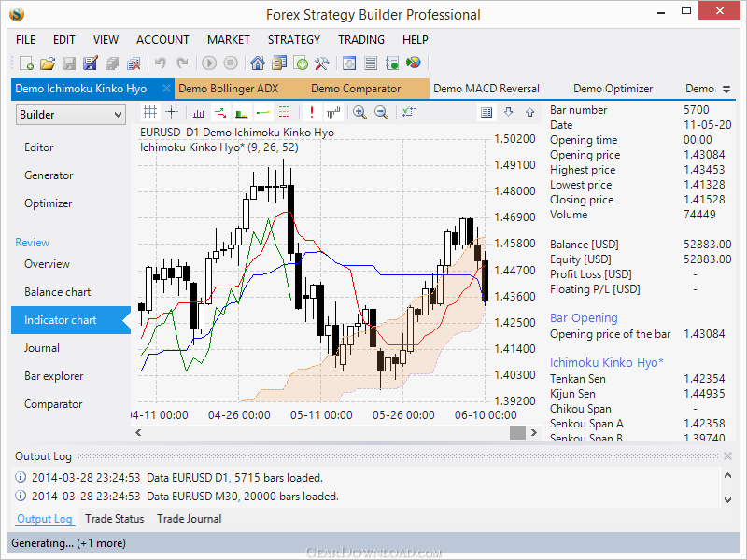
Task: Click the chart horizontal scrollbar thumb
Action: 517,433
